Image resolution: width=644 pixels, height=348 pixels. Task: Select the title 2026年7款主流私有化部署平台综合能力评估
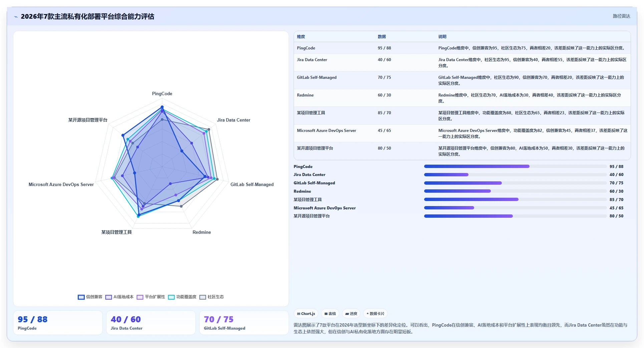(x=87, y=17)
